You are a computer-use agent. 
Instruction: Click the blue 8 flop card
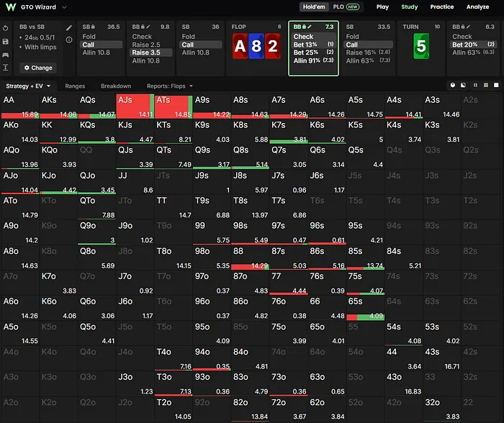(x=256, y=46)
